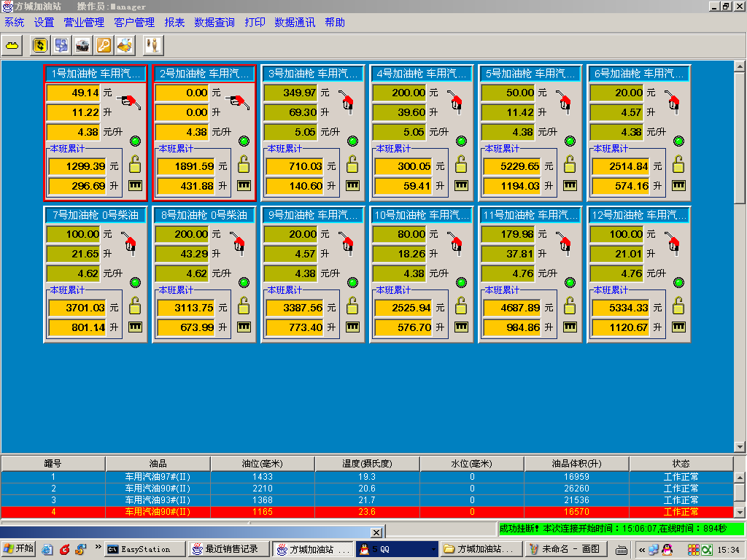The width and height of the screenshot is (747, 560).
Task: Click green status light on pump 9
Action: click(352, 282)
